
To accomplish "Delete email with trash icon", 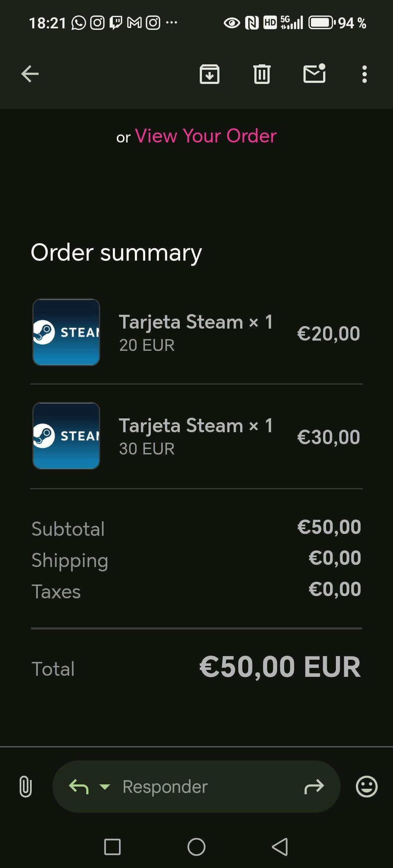I will (262, 74).
